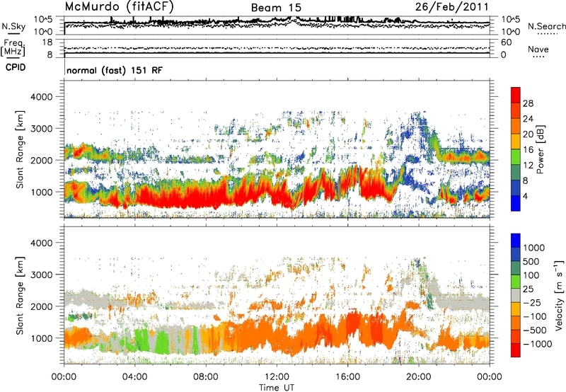Click the 12 tick on Power colorbar
The width and height of the screenshot is (566, 392).
[x=528, y=166]
